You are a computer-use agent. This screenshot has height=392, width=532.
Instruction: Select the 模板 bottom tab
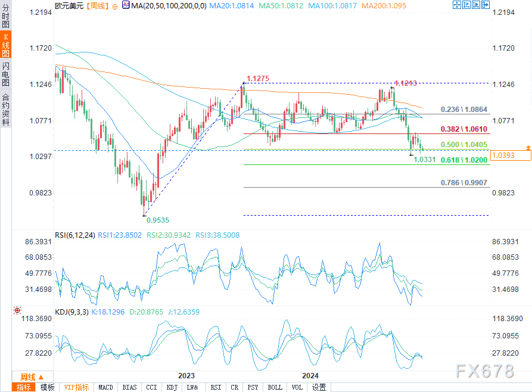point(47,387)
